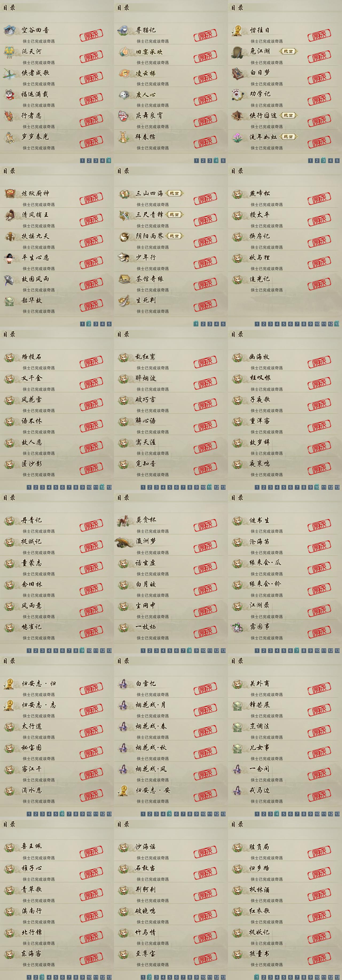
Task: Go to page 13 under the 匿沙影 list
Action: click(x=109, y=487)
